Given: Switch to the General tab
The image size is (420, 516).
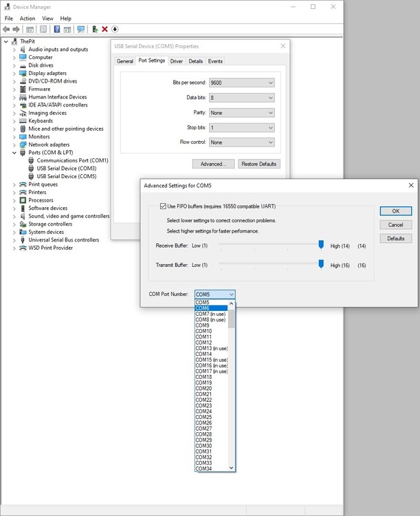Looking at the screenshot, I should [125, 61].
